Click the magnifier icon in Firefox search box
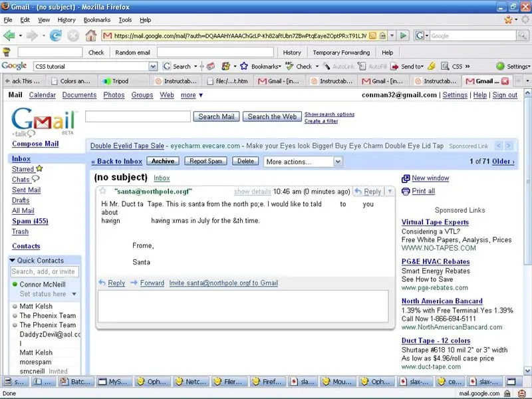The image size is (532, 399). coord(522,36)
